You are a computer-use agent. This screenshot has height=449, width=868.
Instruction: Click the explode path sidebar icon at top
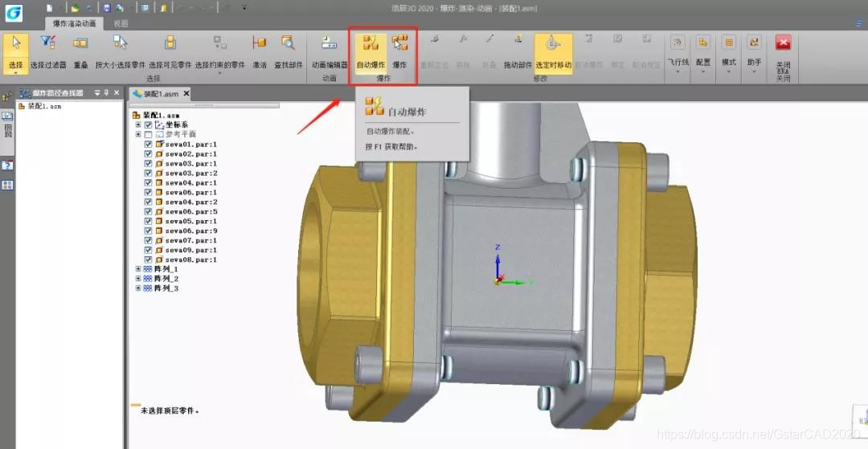[7, 96]
